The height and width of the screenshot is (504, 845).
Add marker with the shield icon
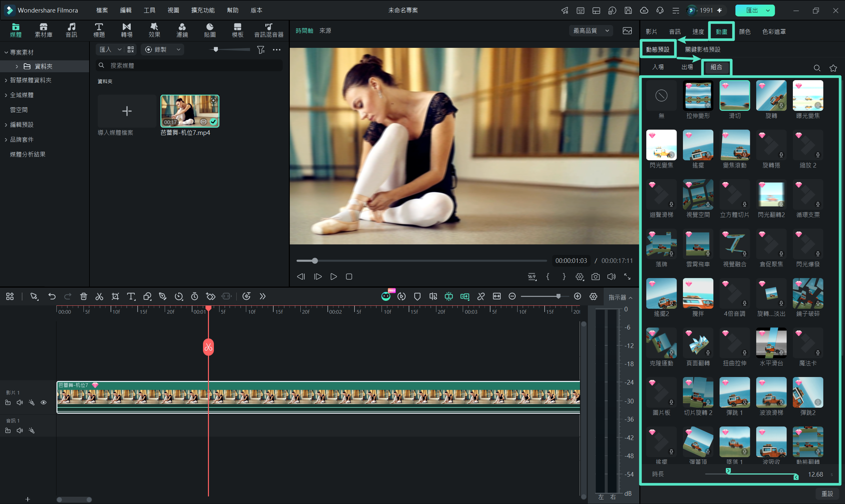(417, 297)
